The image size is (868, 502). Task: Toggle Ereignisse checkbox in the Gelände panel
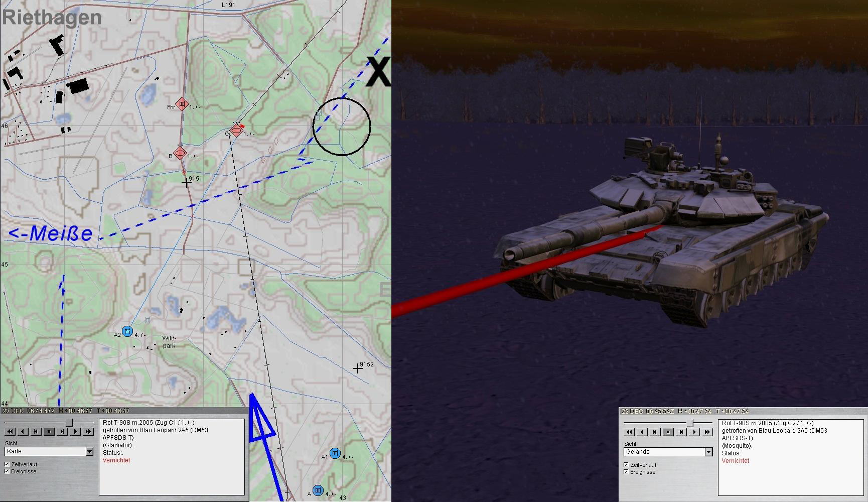click(x=626, y=472)
